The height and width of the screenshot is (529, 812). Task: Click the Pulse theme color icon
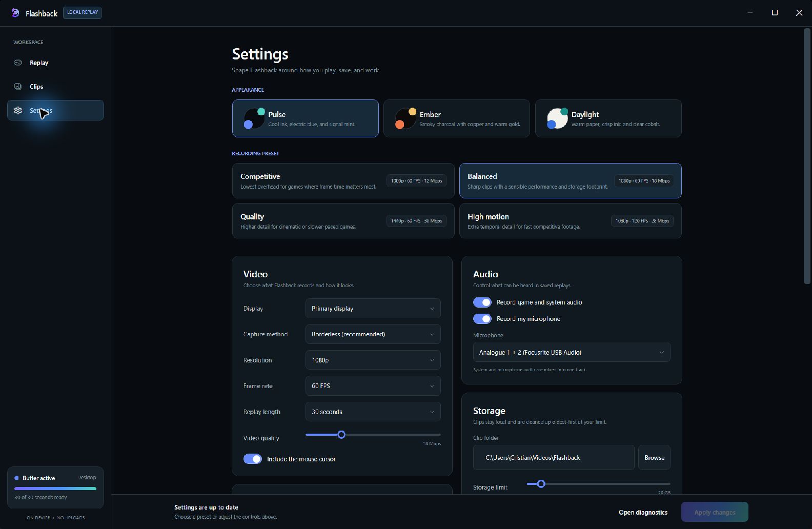tap(254, 118)
